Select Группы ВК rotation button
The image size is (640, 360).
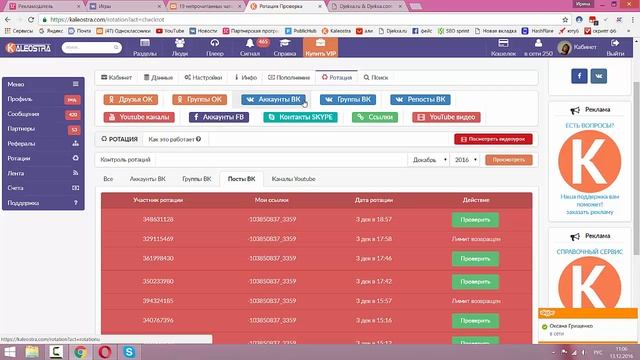click(348, 100)
